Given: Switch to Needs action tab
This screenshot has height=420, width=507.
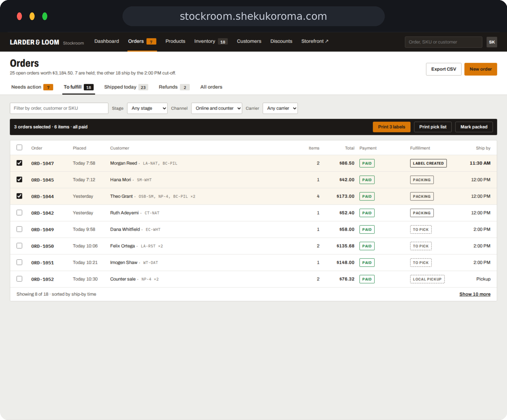Looking at the screenshot, I should tap(32, 87).
